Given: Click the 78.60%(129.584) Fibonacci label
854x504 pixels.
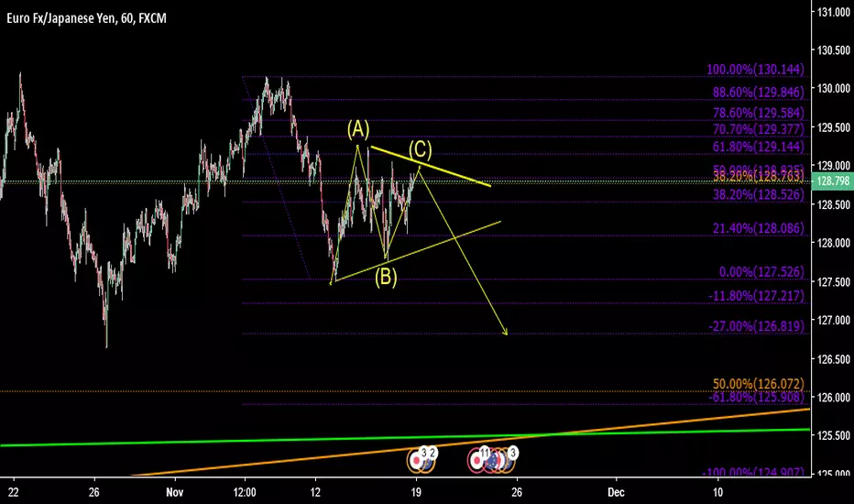Looking at the screenshot, I should coord(758,113).
